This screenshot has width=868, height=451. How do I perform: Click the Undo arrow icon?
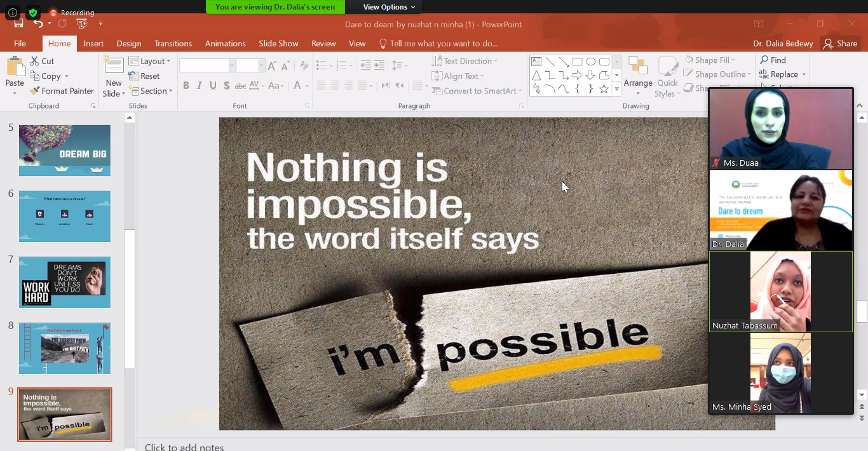point(38,24)
